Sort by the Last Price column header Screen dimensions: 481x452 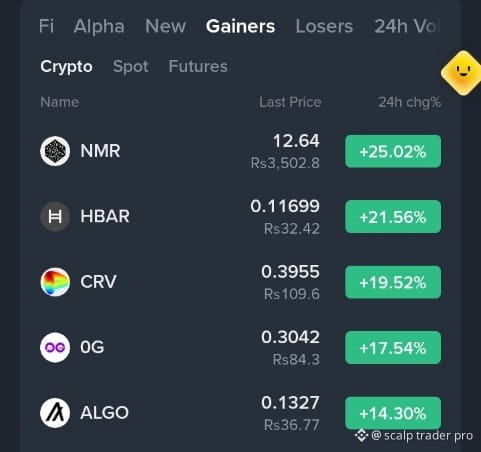point(290,102)
